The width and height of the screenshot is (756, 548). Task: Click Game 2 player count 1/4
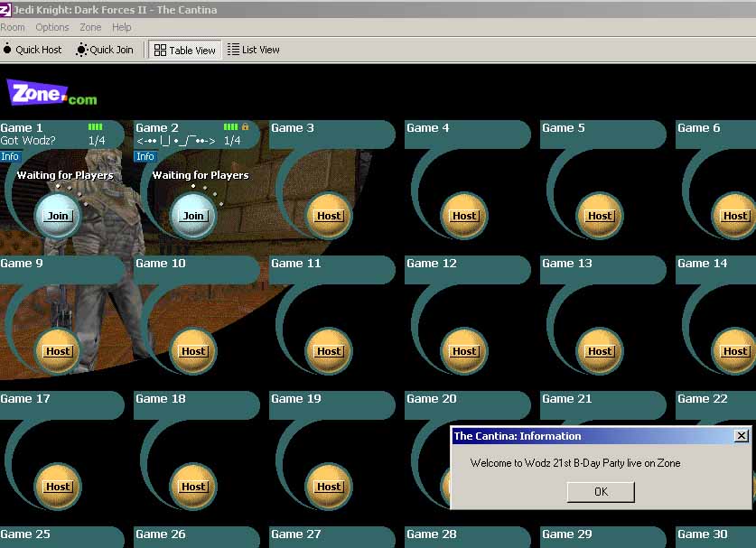click(x=232, y=140)
